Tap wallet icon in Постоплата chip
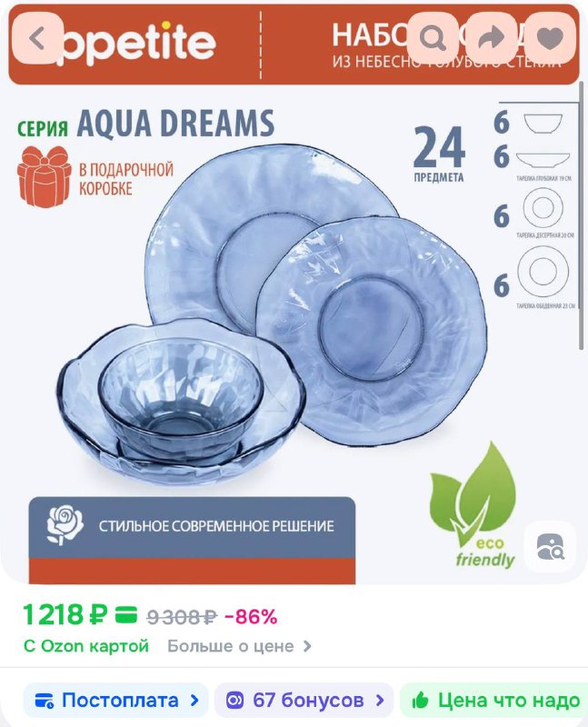The width and height of the screenshot is (588, 727). pyautogui.click(x=45, y=700)
